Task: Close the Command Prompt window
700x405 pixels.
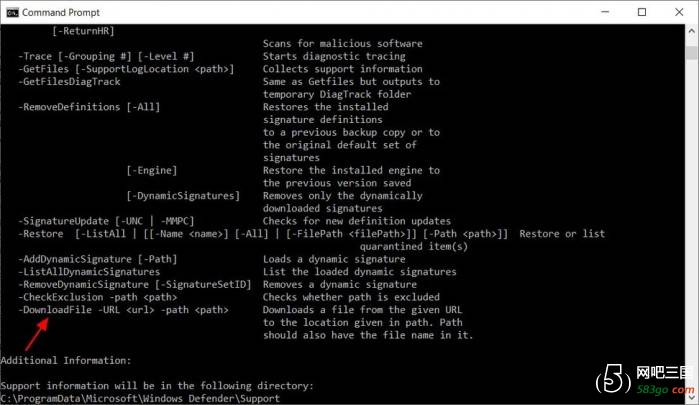Action: (679, 12)
